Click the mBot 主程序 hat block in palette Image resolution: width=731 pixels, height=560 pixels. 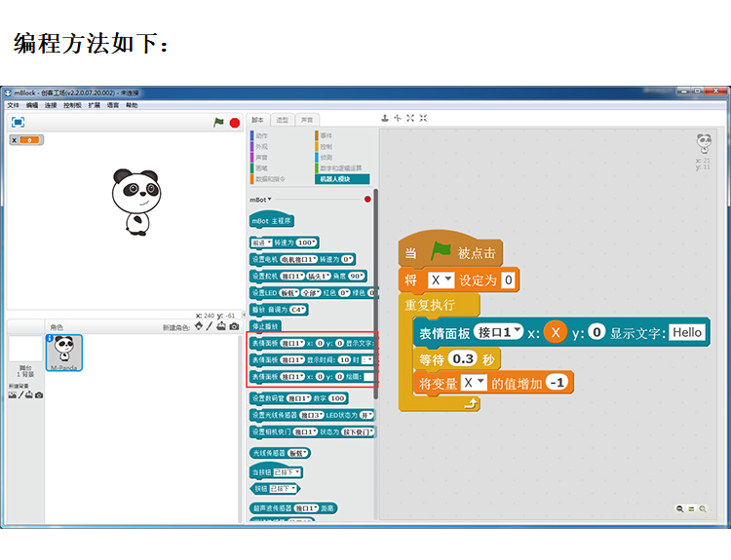272,220
